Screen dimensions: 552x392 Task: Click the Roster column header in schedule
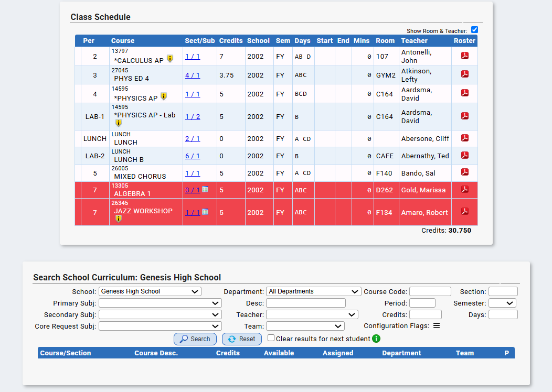[464, 41]
